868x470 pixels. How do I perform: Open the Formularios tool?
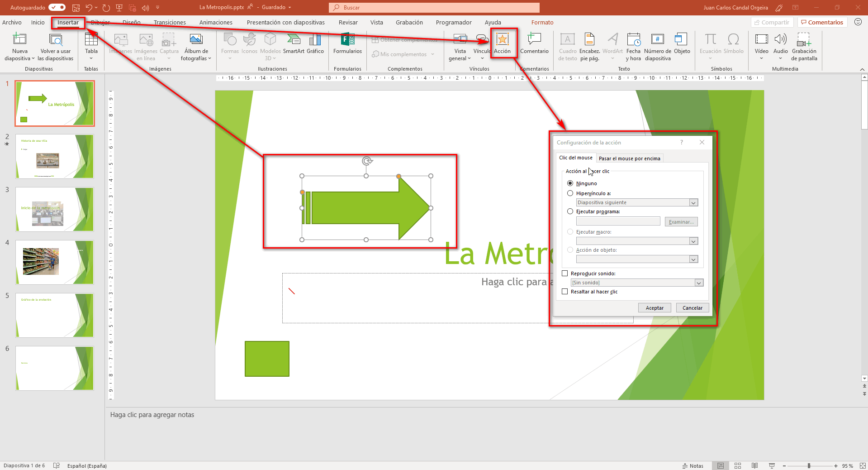(347, 44)
